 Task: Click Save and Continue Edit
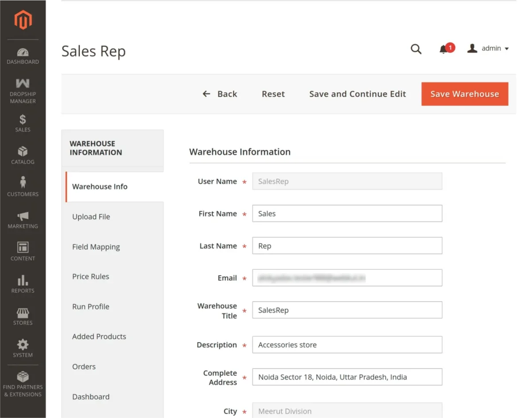pyautogui.click(x=357, y=94)
